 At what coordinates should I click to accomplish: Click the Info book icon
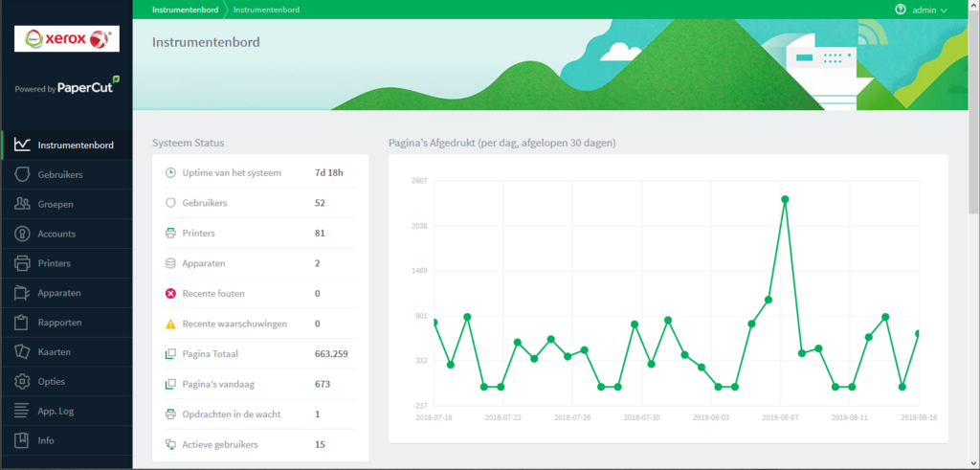click(23, 440)
